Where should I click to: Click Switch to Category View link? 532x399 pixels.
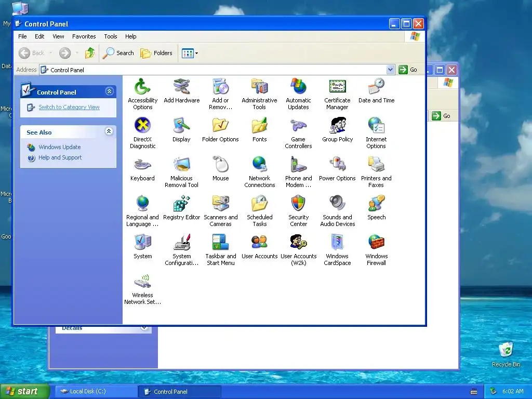[69, 107]
